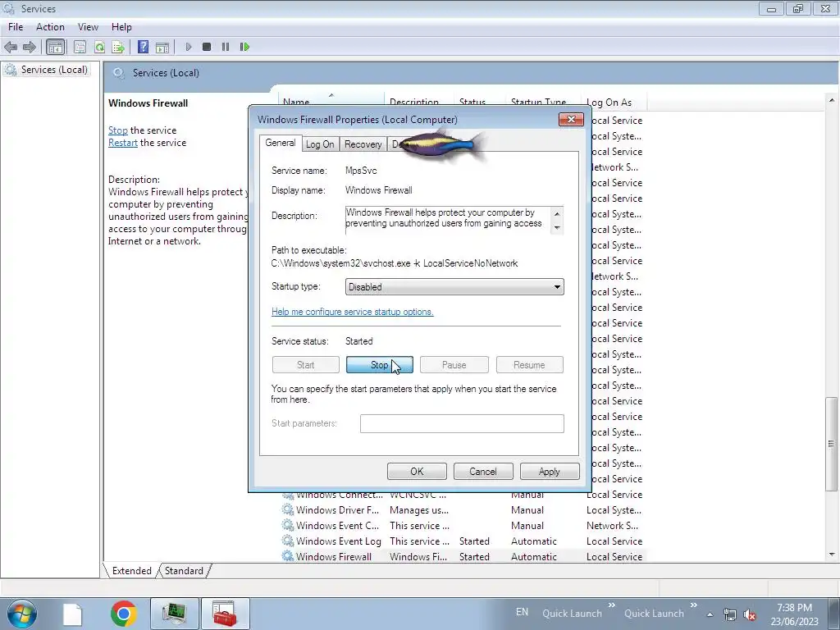840x630 pixels.
Task: Click the OK button
Action: click(417, 472)
